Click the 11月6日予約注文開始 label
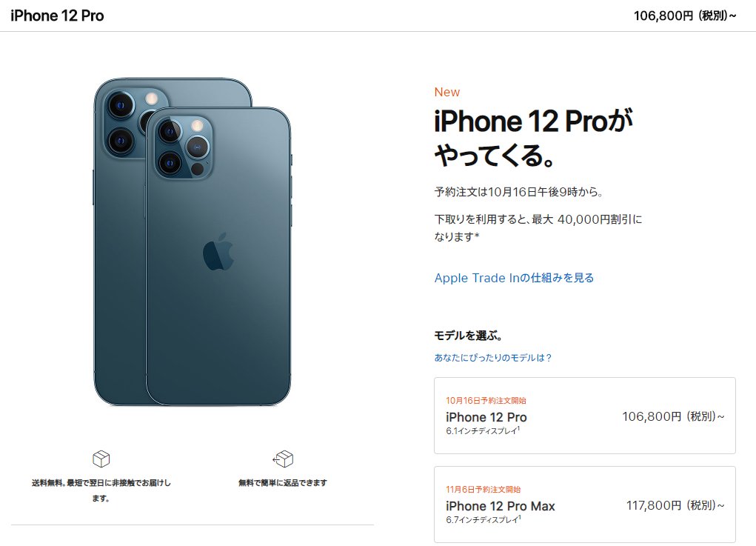Image resolution: width=756 pixels, height=546 pixels. 483,489
